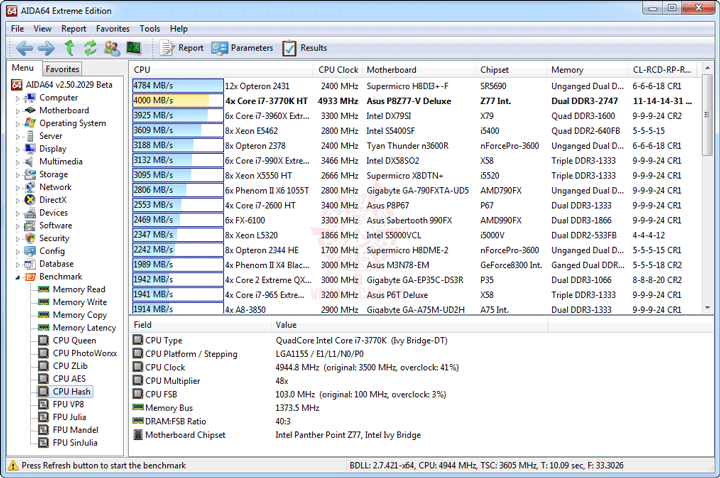Go forward with the blue right arrow
Screen dimensions: 720x478
point(46,48)
